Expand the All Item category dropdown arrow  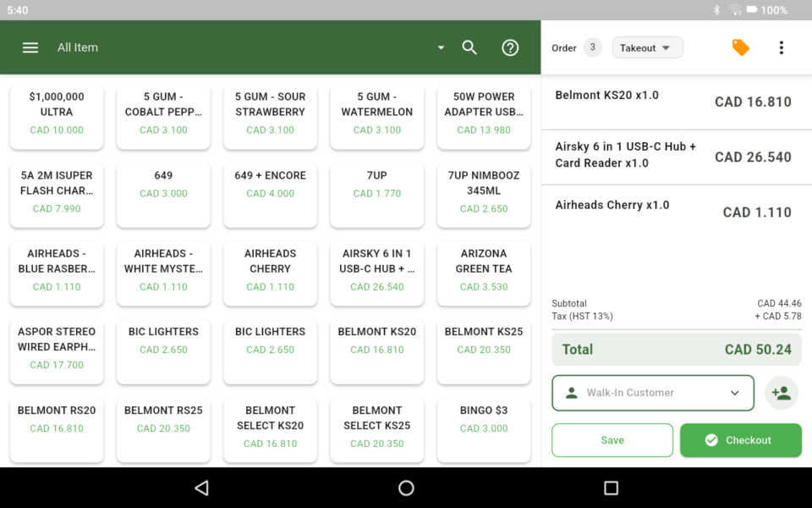441,47
